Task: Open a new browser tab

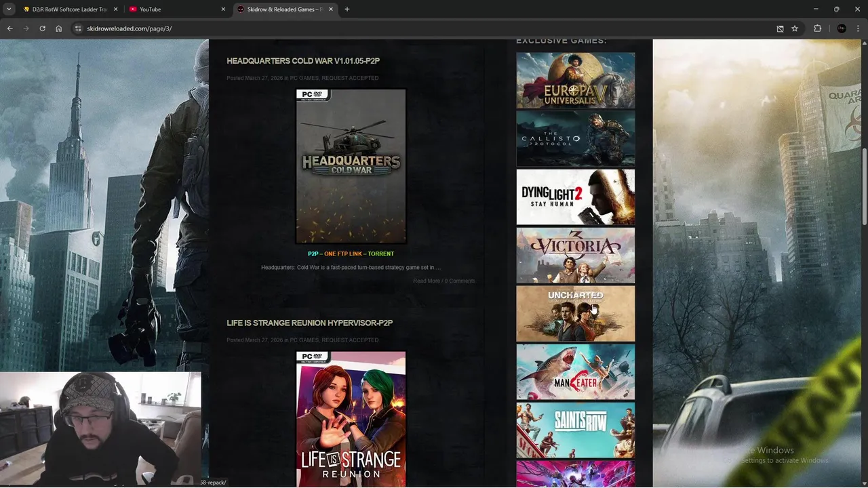Action: click(x=347, y=9)
